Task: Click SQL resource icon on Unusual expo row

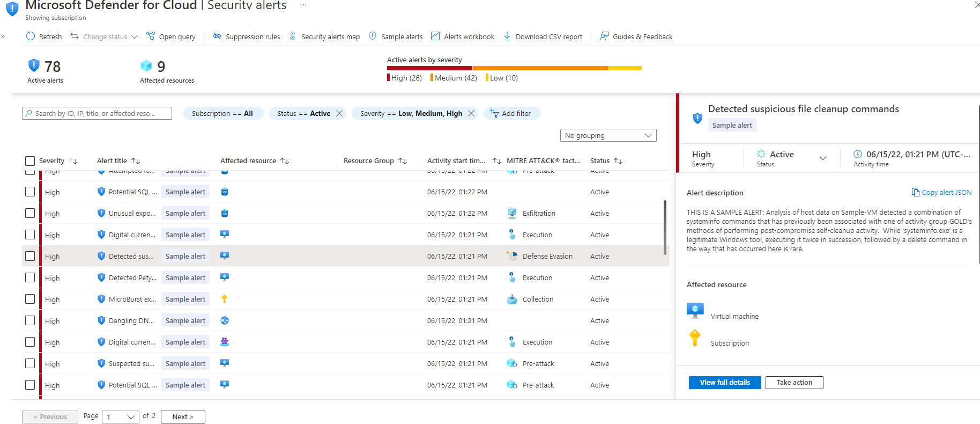Action: pyautogui.click(x=225, y=213)
